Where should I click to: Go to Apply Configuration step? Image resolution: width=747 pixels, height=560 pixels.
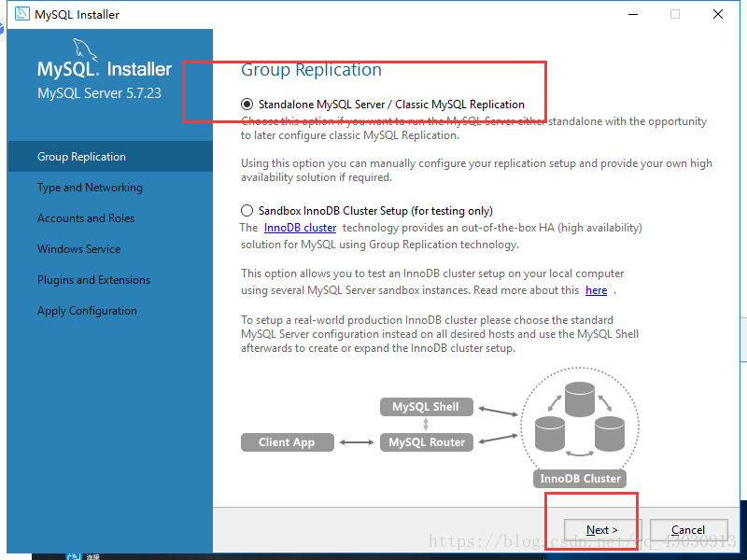(x=87, y=311)
